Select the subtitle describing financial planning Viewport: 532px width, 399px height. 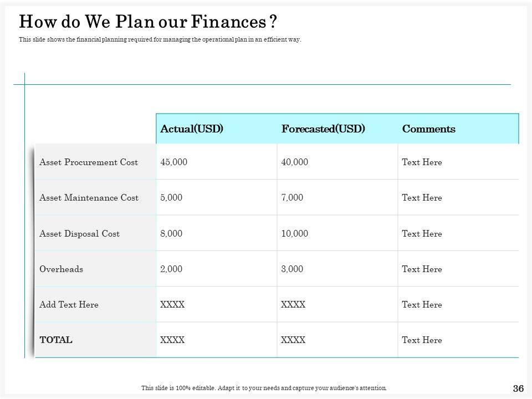(x=160, y=40)
